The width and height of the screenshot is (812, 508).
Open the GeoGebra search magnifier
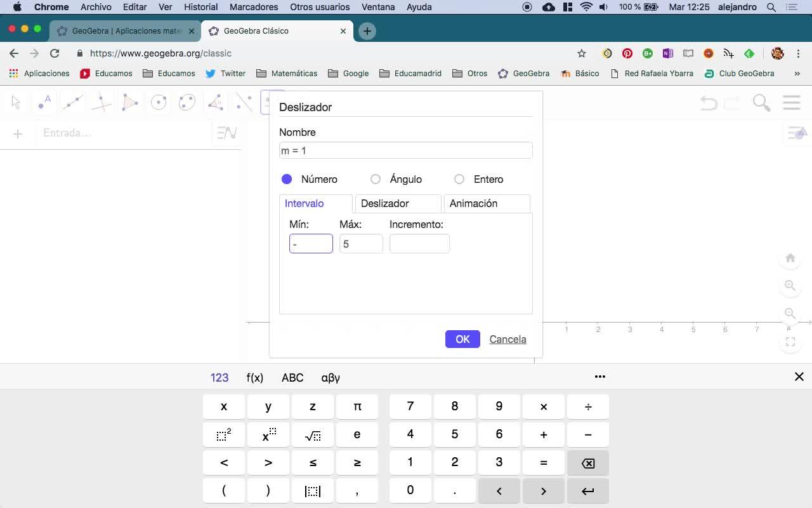tap(761, 102)
